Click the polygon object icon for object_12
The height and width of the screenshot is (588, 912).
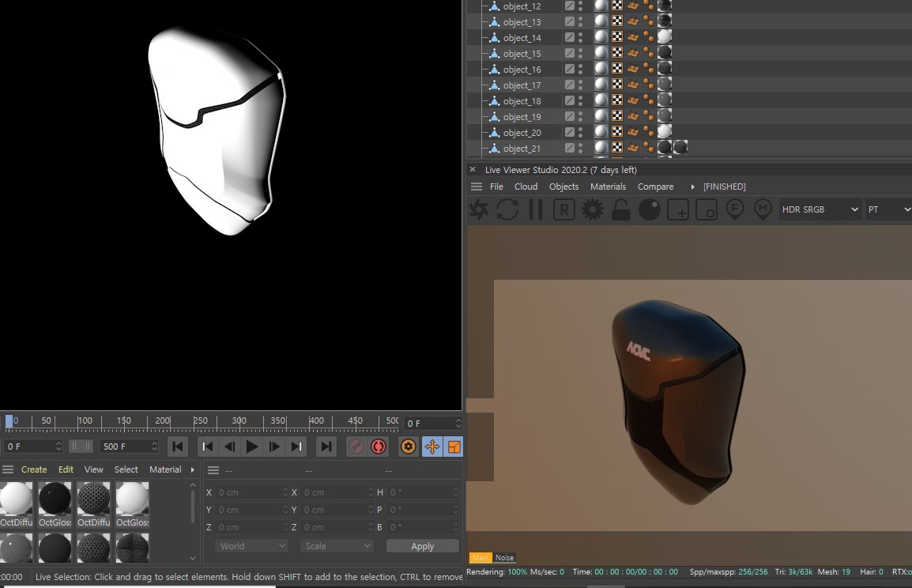(x=495, y=6)
